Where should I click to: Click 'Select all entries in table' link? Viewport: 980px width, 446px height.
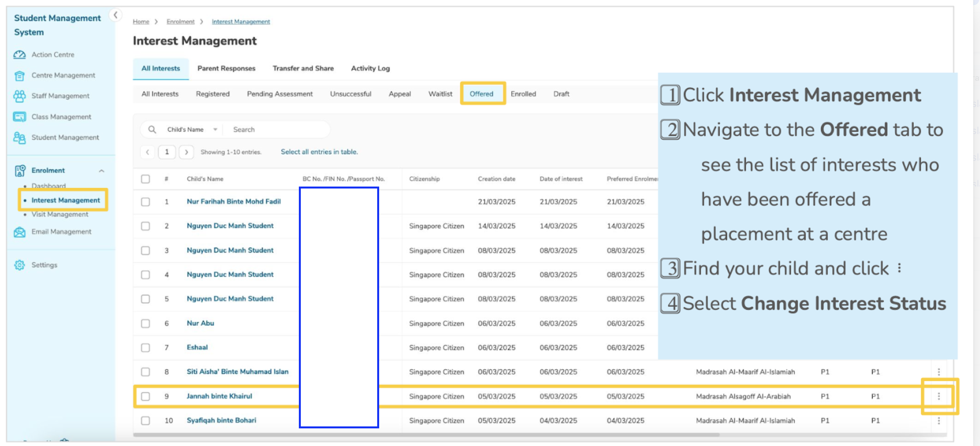pyautogui.click(x=319, y=152)
